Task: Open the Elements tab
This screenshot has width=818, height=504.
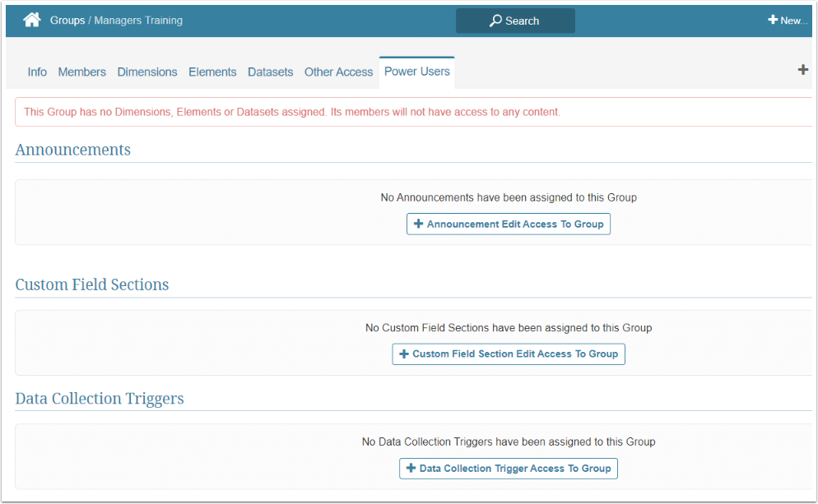Action: tap(212, 72)
